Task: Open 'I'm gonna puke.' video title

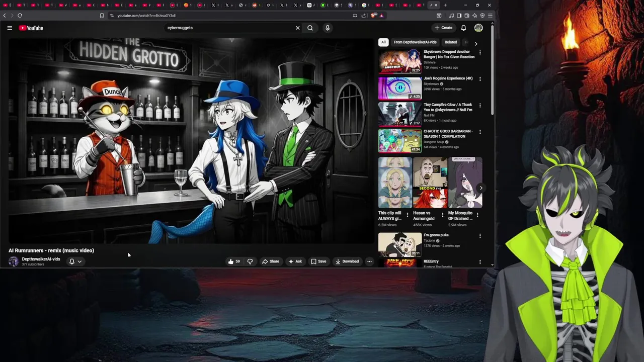Action: point(436,235)
